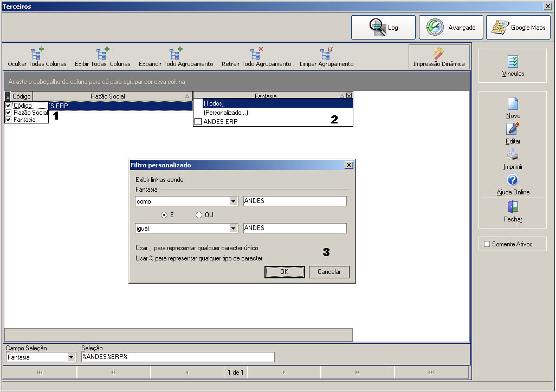Click the Editar pencil icon
Image resolution: width=556 pixels, height=392 pixels.
tap(513, 129)
